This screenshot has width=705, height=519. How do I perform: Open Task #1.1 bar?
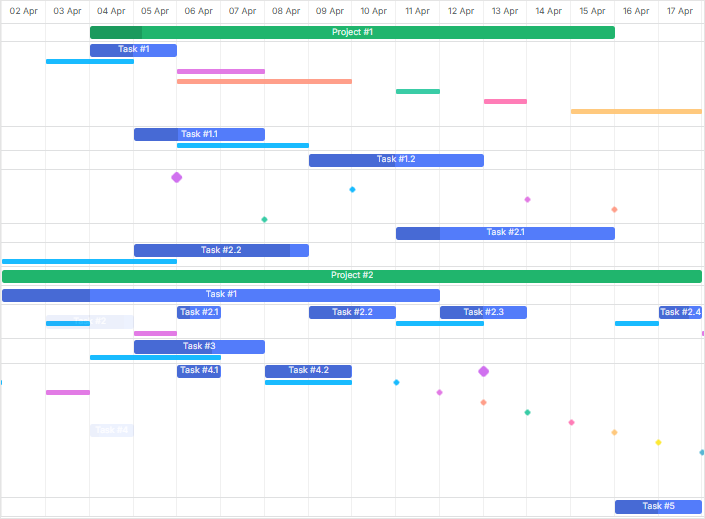pyautogui.click(x=199, y=134)
